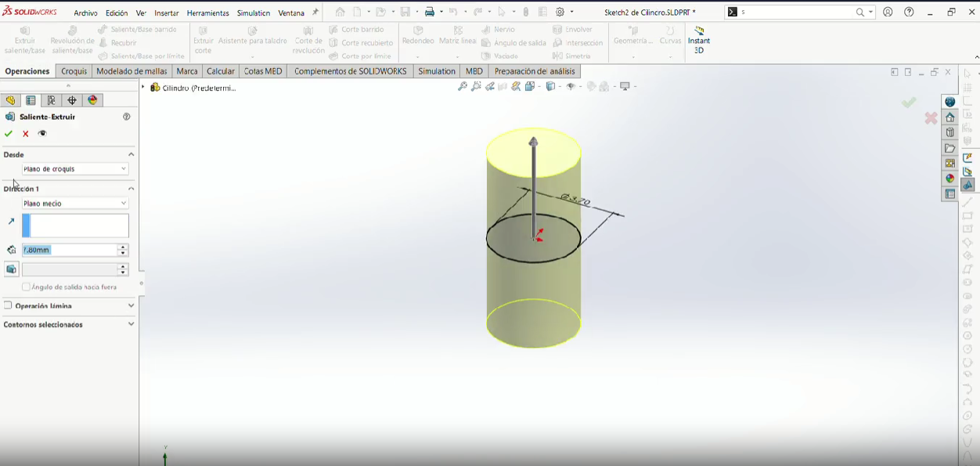Open search box dropdown arrow
Screen dimensions: 980x466
click(x=871, y=13)
